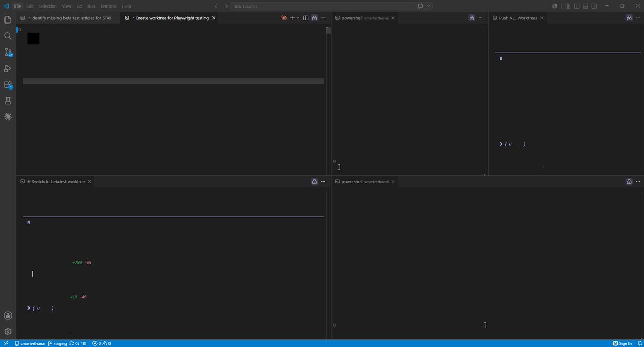Select Create worktree for Playwright testing tab

click(x=168, y=18)
